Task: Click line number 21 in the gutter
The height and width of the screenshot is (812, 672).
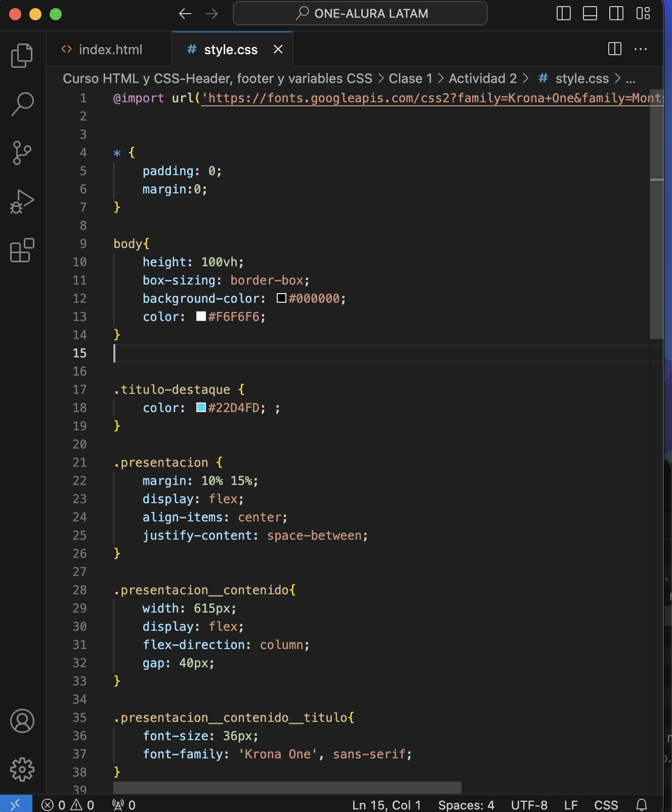Action: coord(79,462)
